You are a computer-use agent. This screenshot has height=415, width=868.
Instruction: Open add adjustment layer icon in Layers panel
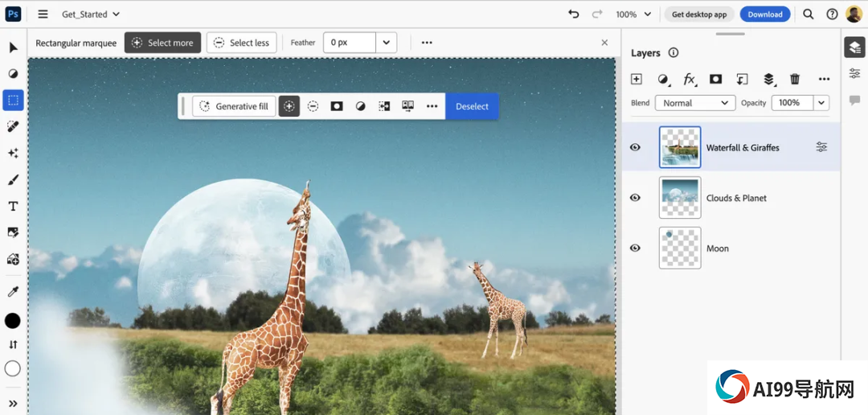(x=663, y=80)
